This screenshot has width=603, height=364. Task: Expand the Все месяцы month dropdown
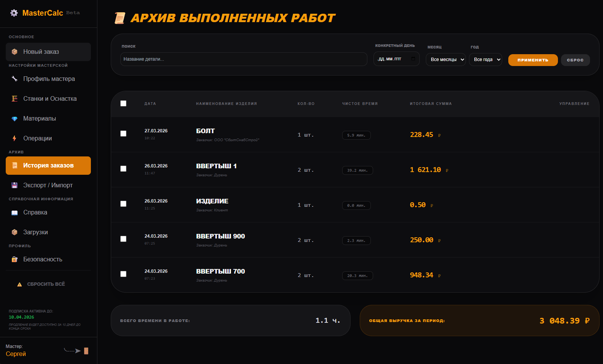point(446,60)
